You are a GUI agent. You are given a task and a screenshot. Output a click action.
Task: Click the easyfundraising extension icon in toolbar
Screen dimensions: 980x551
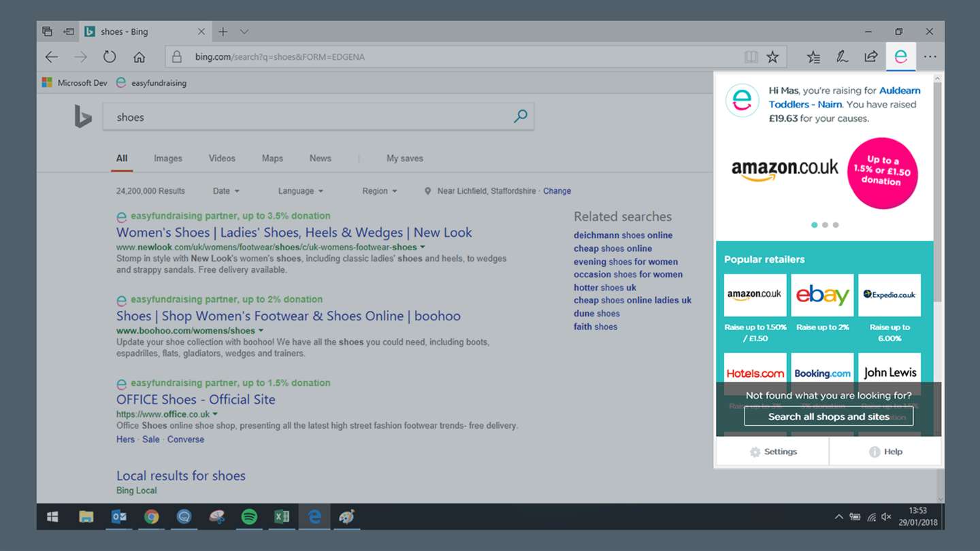coord(900,57)
